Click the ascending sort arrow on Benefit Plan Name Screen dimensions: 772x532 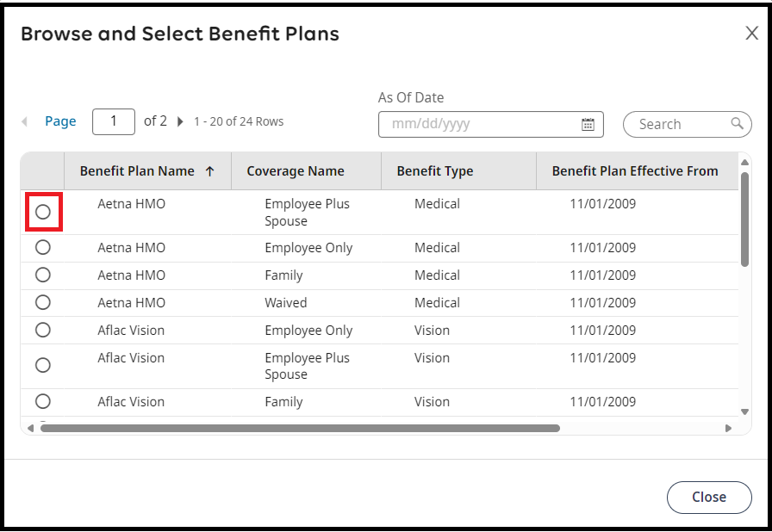pos(209,171)
